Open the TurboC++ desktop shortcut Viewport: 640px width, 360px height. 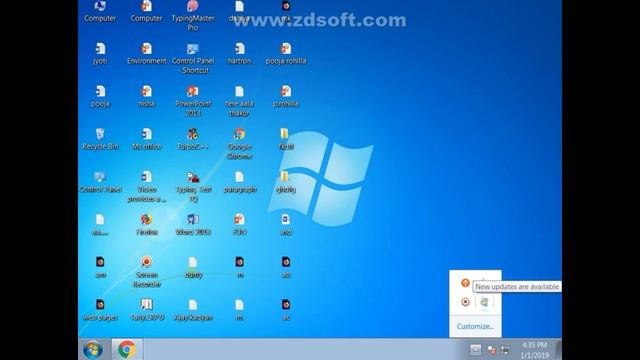pyautogui.click(x=193, y=134)
